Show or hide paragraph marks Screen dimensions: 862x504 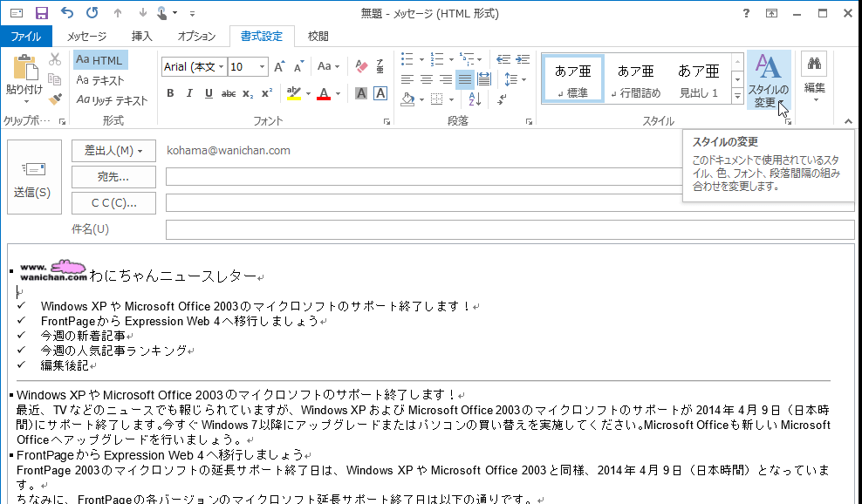(x=503, y=99)
